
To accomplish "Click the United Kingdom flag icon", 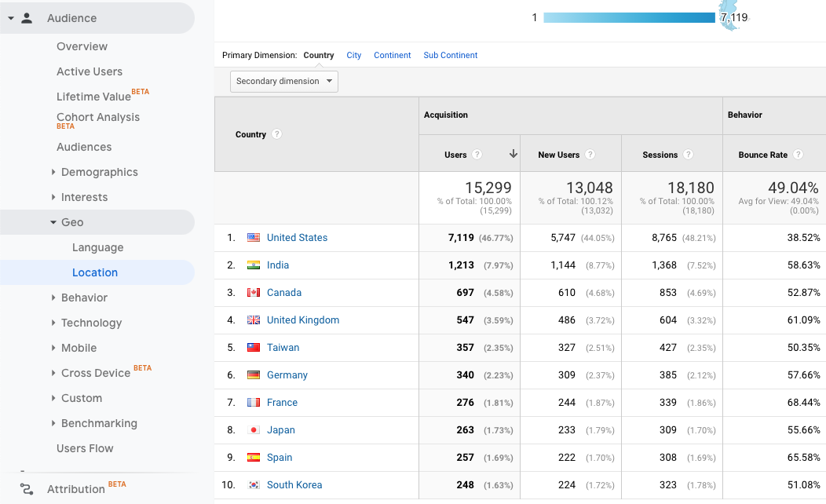I will 254,320.
